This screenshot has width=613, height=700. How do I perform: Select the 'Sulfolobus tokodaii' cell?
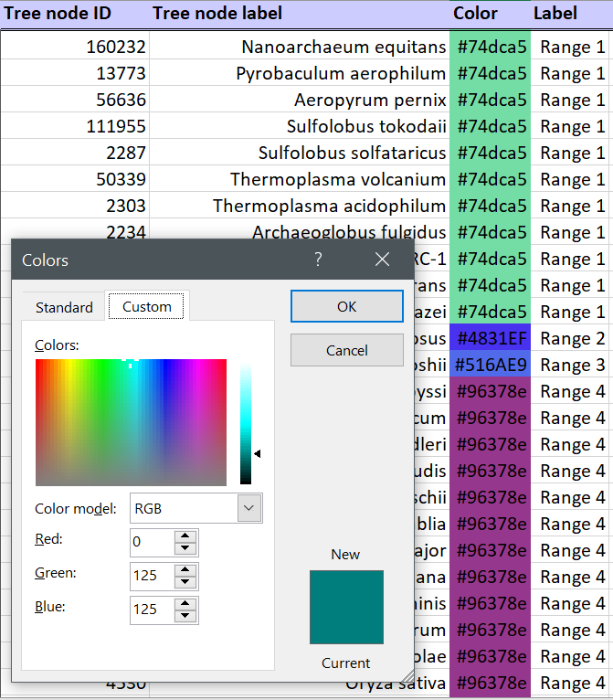click(x=300, y=126)
